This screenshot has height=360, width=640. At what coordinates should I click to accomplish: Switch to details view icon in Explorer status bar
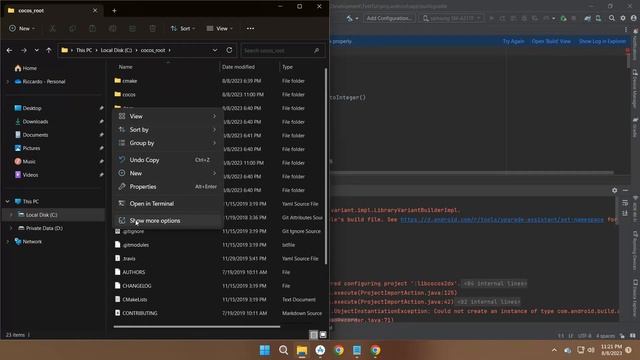[313, 335]
